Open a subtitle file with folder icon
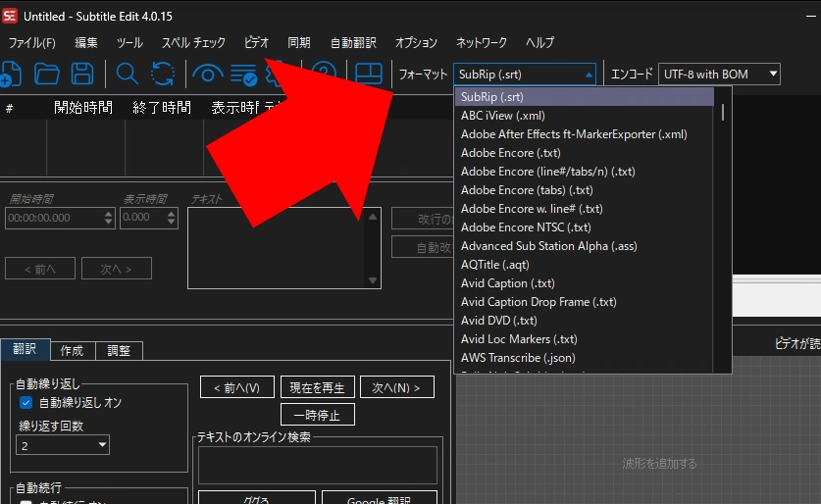 click(47, 74)
